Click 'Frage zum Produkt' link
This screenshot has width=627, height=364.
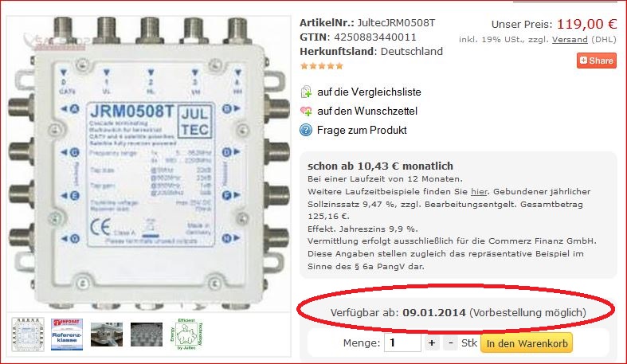tap(362, 131)
